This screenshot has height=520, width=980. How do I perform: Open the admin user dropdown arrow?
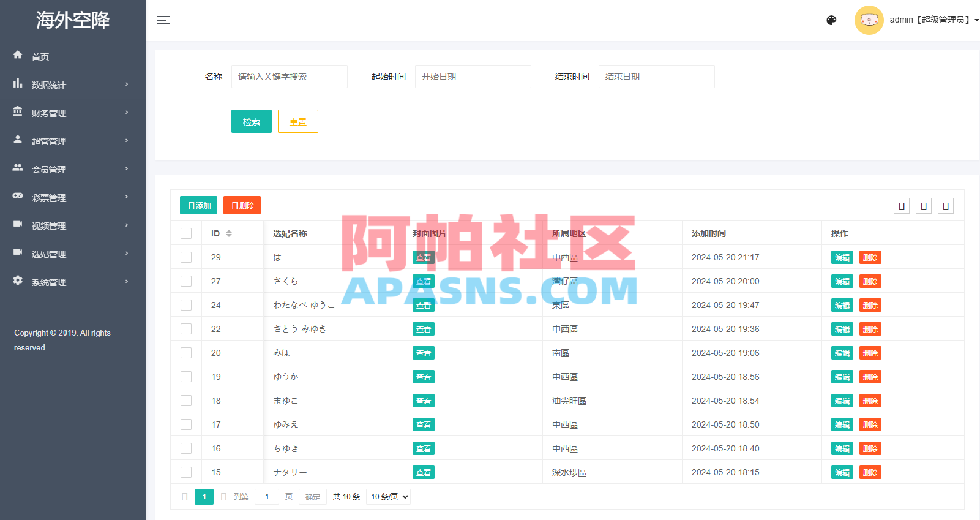(x=976, y=20)
